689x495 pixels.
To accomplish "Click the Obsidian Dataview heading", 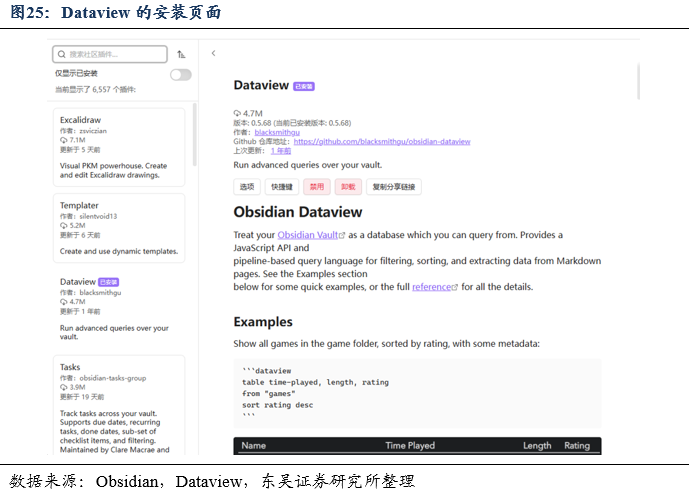I will (x=298, y=212).
